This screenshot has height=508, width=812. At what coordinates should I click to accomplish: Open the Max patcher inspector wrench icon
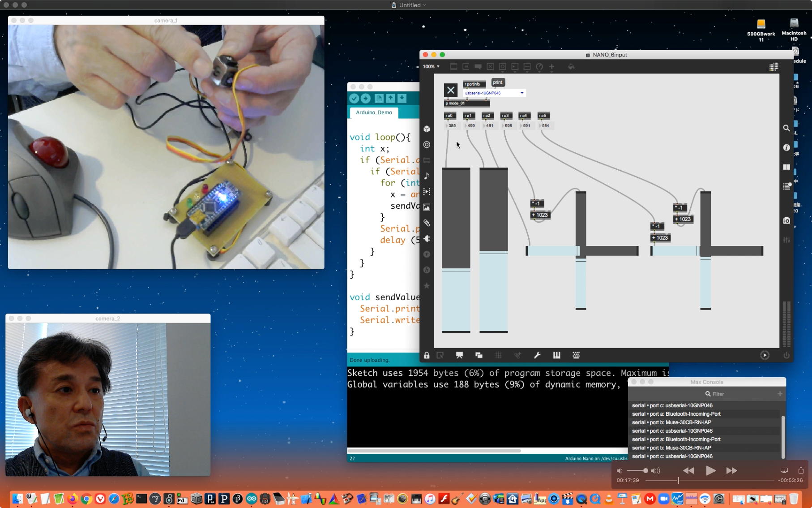click(x=537, y=355)
